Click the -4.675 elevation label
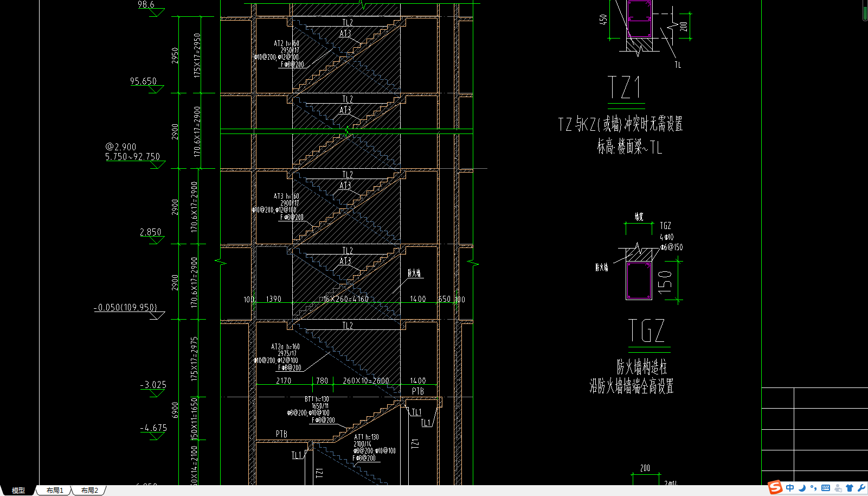Image resolution: width=868 pixels, height=496 pixels. 153,428
